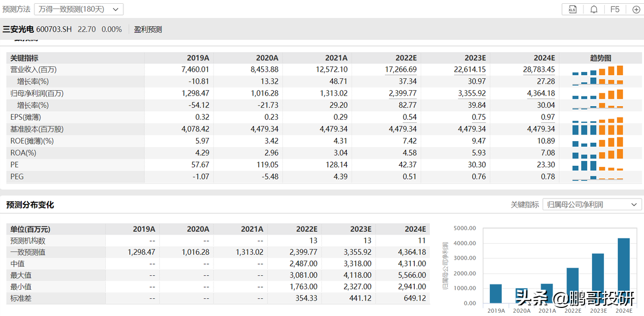Export table to XLS file icon

coord(573,9)
